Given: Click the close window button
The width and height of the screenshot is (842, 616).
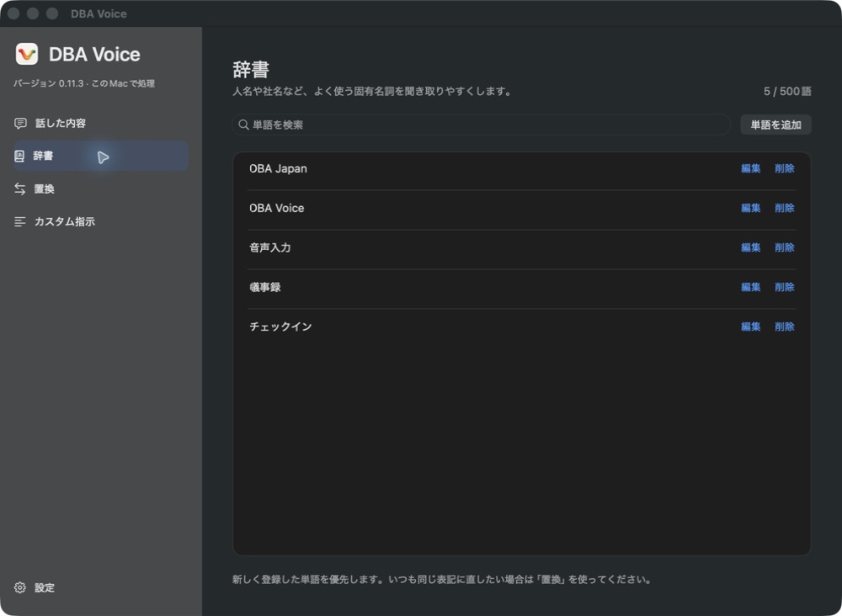Looking at the screenshot, I should [13, 13].
